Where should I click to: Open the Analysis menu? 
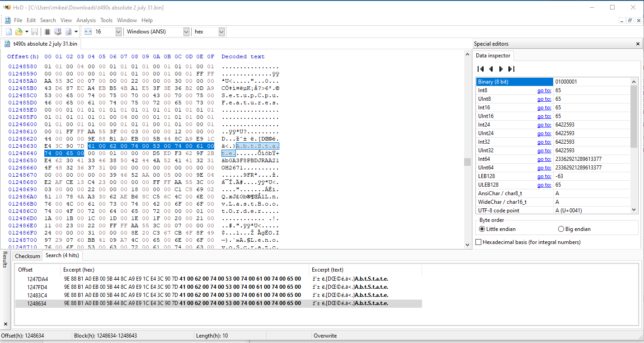coord(86,20)
